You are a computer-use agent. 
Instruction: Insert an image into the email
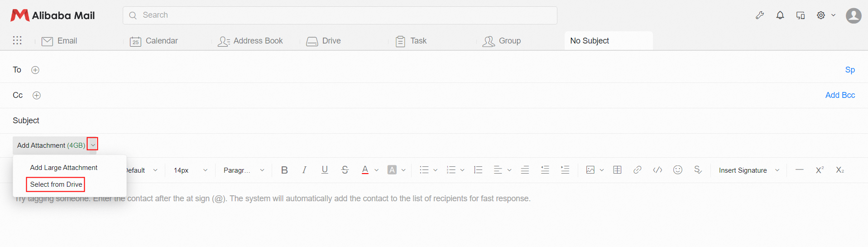pyautogui.click(x=590, y=170)
